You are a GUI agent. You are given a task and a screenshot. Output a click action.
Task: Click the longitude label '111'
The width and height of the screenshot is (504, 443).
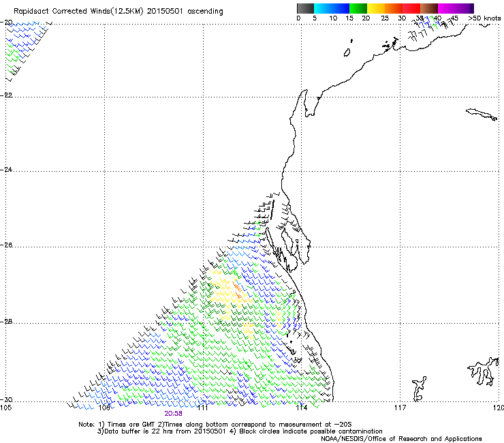pyautogui.click(x=202, y=408)
